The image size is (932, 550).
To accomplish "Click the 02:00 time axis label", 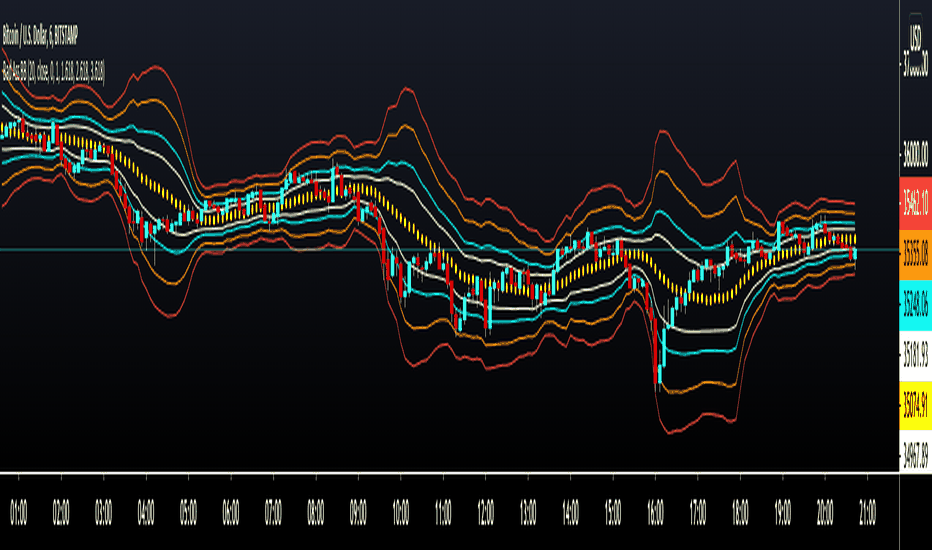I will point(61,512).
